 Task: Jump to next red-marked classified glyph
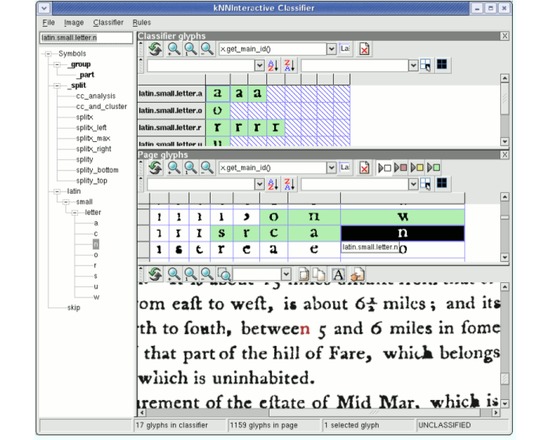coord(401,168)
